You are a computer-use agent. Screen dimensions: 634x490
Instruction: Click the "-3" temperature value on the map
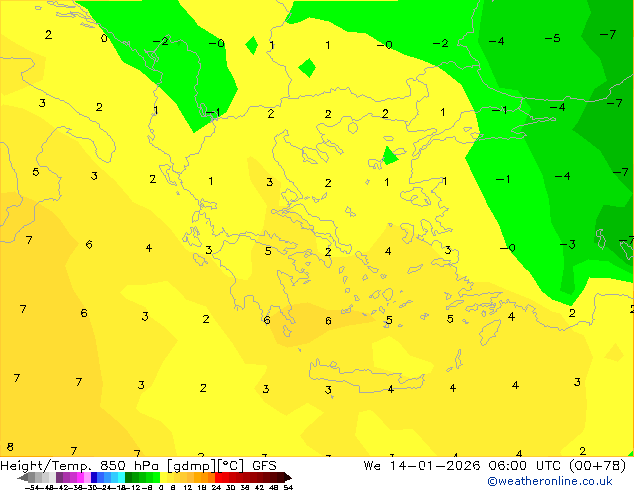tap(567, 244)
